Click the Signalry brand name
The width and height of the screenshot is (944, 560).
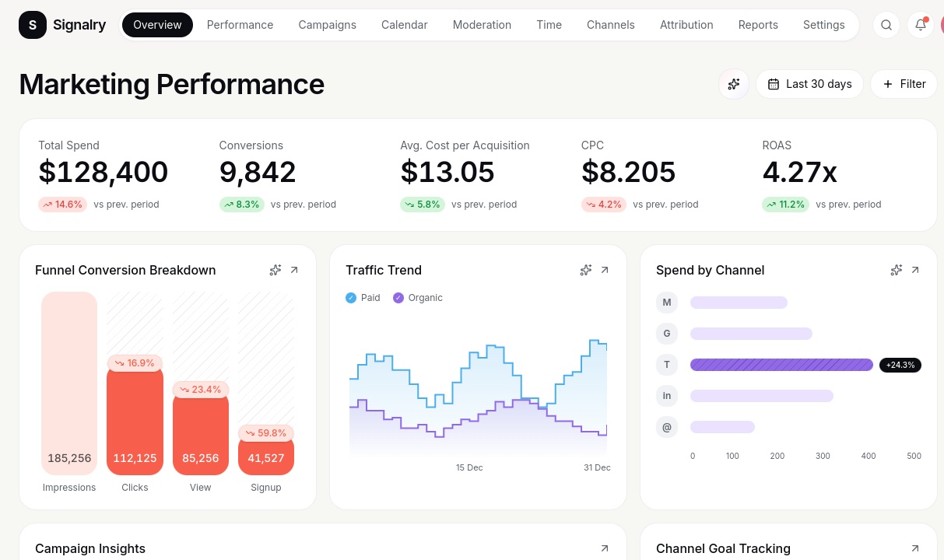[79, 25]
